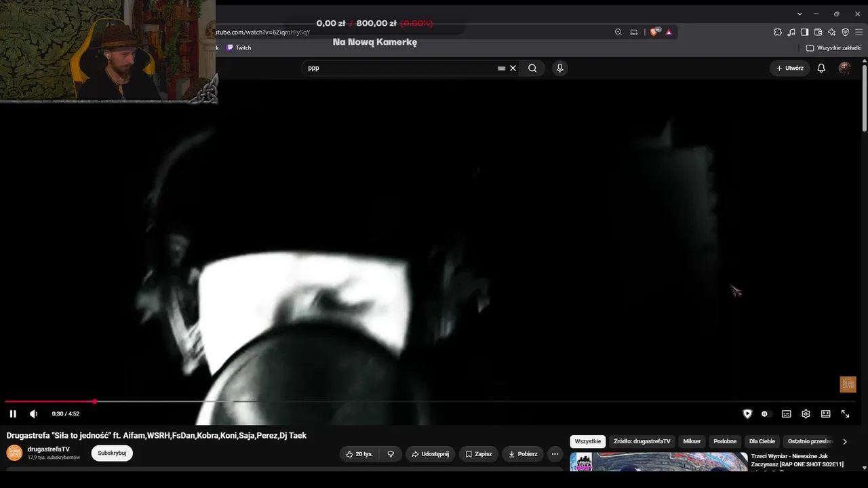Select Źródło: drugastrefaTV filter chip

click(x=642, y=441)
